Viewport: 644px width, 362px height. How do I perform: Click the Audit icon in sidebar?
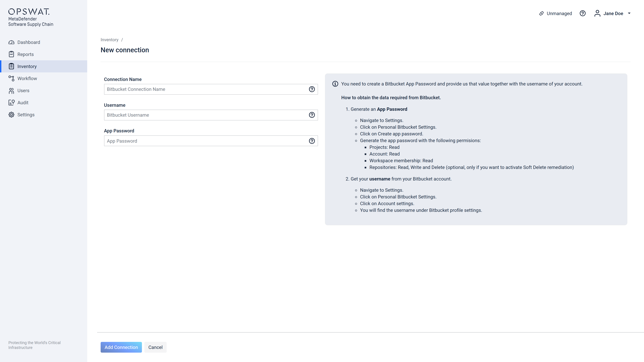point(11,103)
